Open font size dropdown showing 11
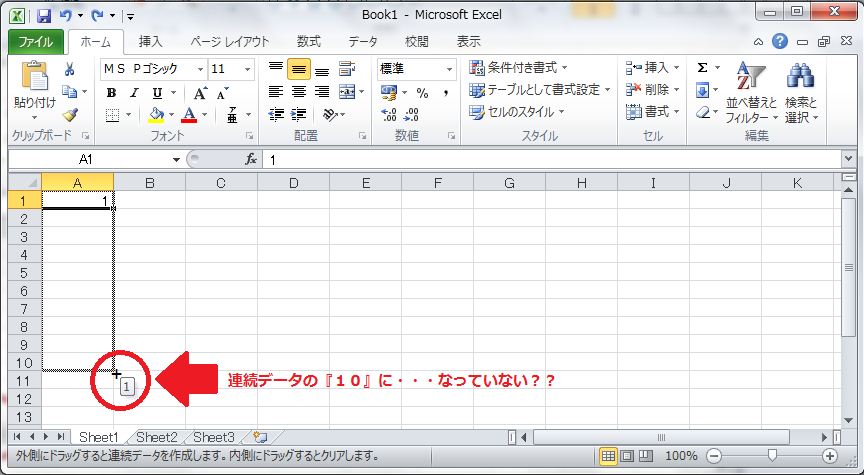This screenshot has height=475, width=864. 247,69
